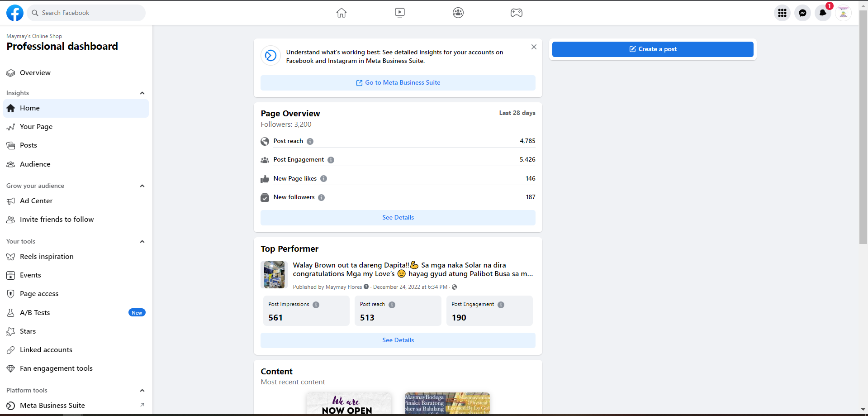Viewport: 868px width, 416px height.
Task: Open Posts in the sidebar
Action: (x=76, y=145)
